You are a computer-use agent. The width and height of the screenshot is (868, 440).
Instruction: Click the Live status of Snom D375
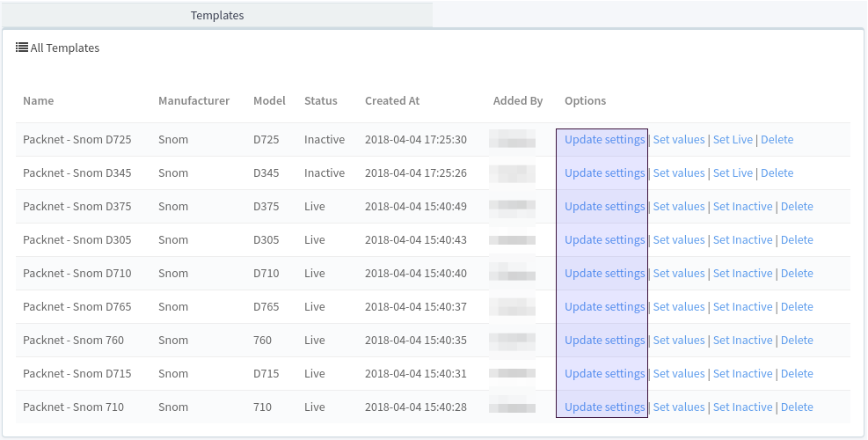tap(315, 206)
